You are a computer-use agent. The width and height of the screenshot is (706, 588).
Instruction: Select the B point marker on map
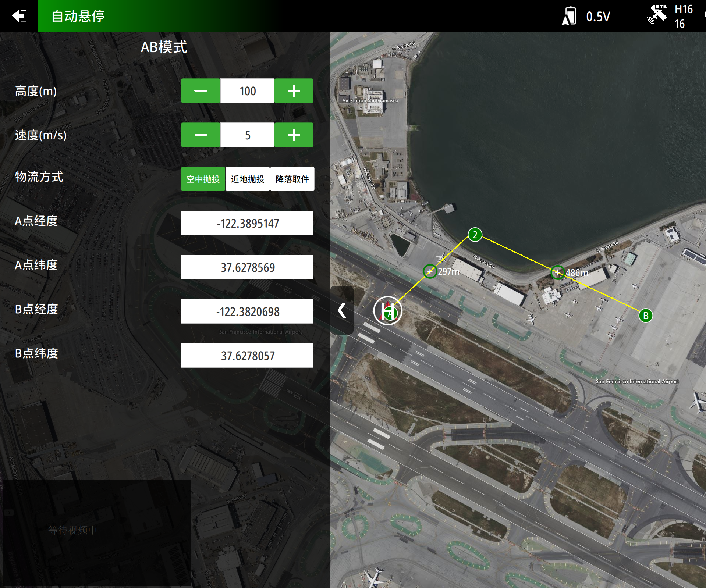(x=645, y=316)
